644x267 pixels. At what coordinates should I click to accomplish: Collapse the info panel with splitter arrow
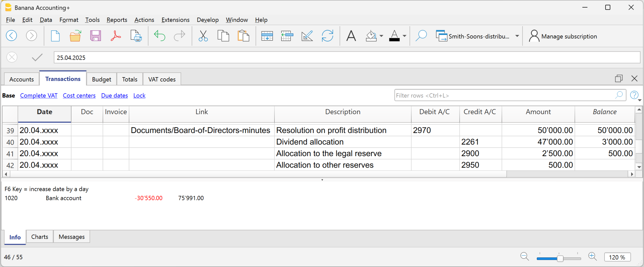[322, 180]
